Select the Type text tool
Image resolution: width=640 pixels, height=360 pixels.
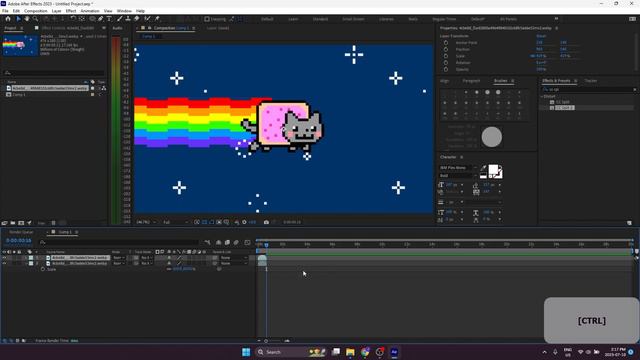point(109,19)
